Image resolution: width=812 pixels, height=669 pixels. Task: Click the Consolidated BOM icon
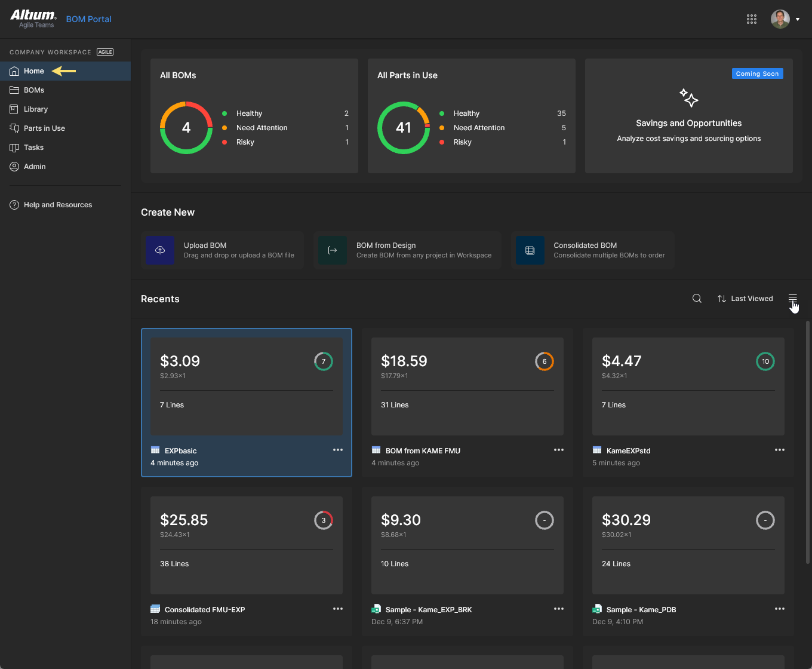(x=530, y=250)
